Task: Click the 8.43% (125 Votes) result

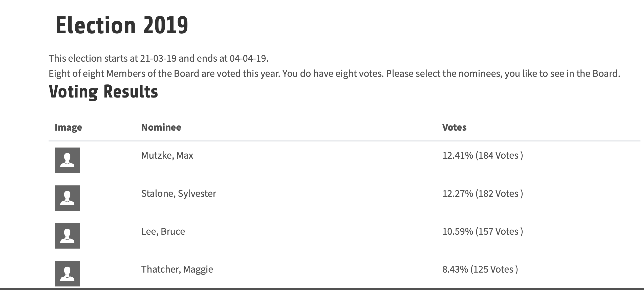Action: 480,269
